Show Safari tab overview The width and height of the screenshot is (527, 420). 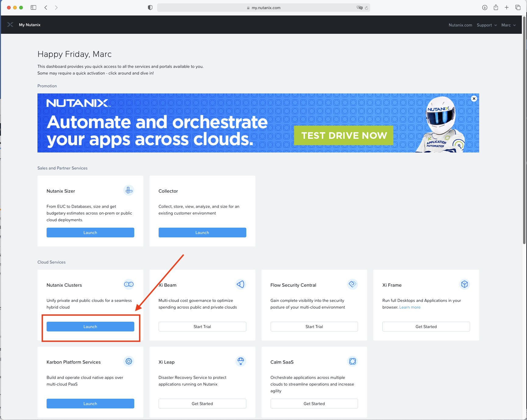point(518,8)
